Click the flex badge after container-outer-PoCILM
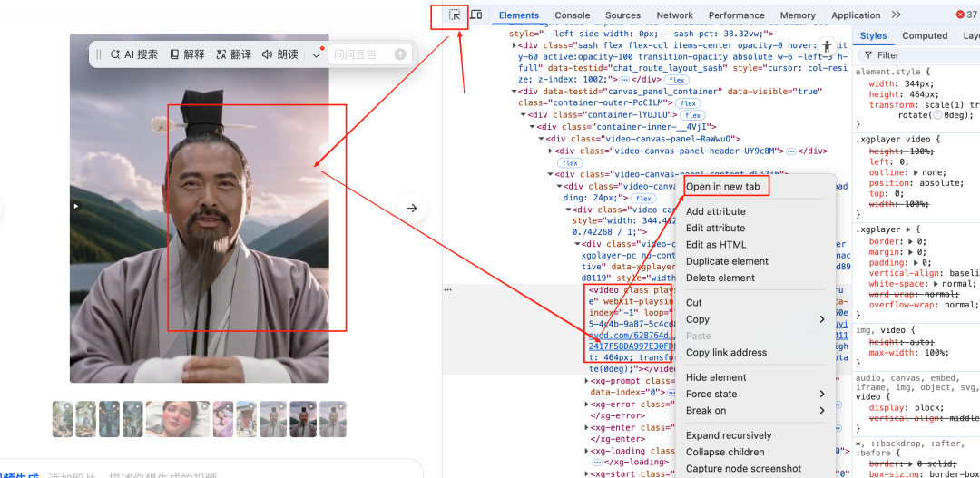The image size is (980, 478). click(689, 103)
